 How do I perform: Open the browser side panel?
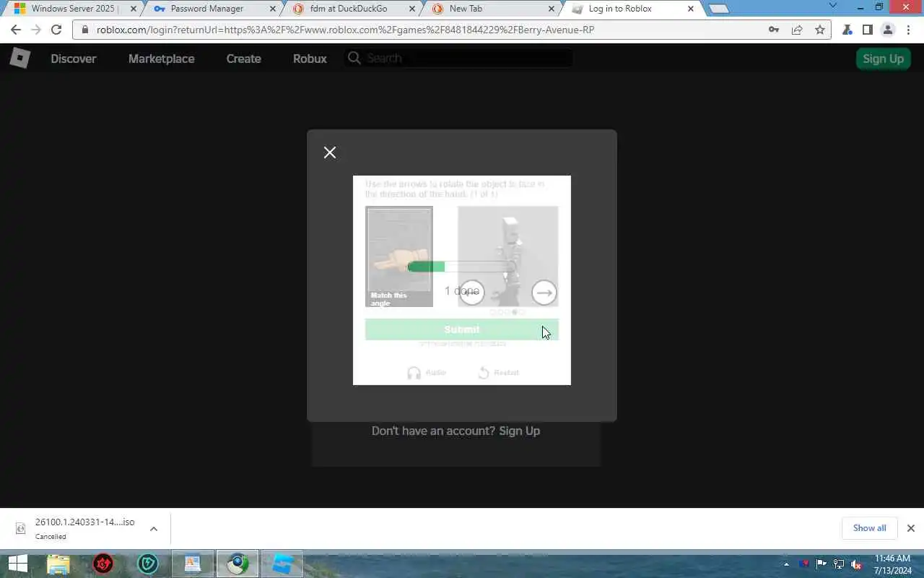(868, 30)
